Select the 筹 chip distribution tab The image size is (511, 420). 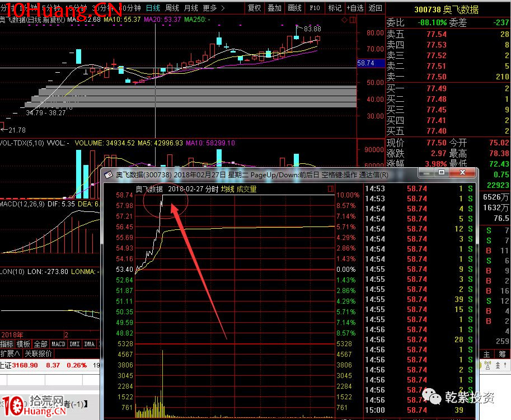coord(502,354)
